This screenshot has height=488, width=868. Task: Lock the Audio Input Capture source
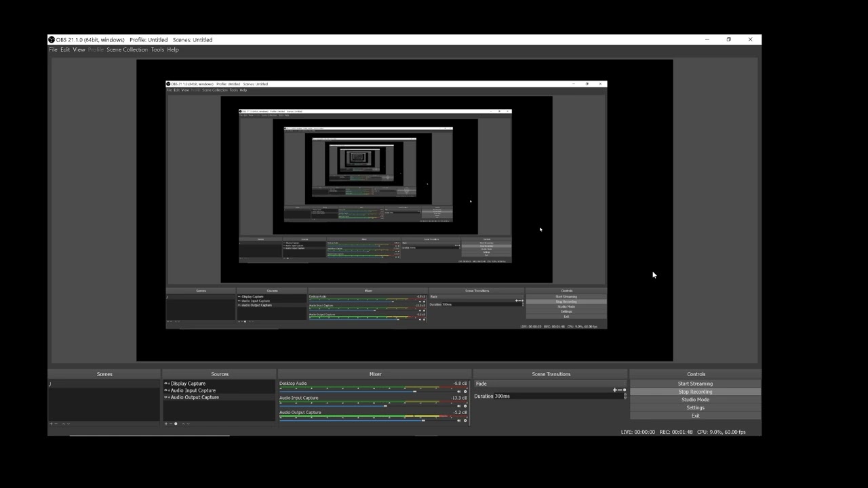(x=169, y=390)
